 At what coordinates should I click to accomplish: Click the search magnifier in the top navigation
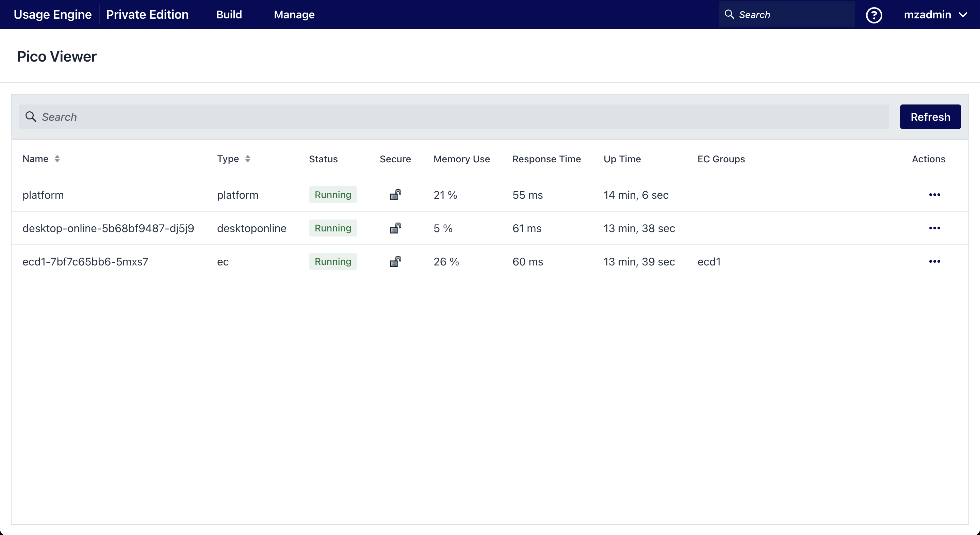[729, 14]
